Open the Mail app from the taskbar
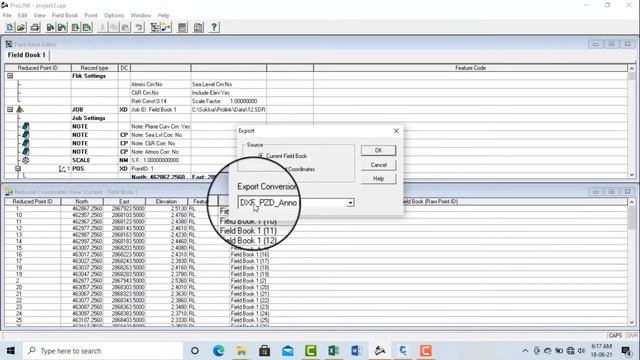The width and height of the screenshot is (640, 360). click(x=288, y=351)
